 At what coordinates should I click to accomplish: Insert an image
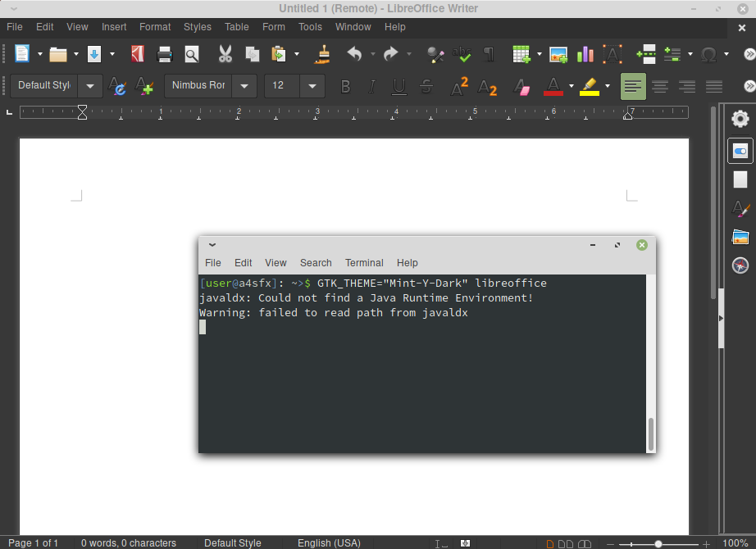click(558, 54)
